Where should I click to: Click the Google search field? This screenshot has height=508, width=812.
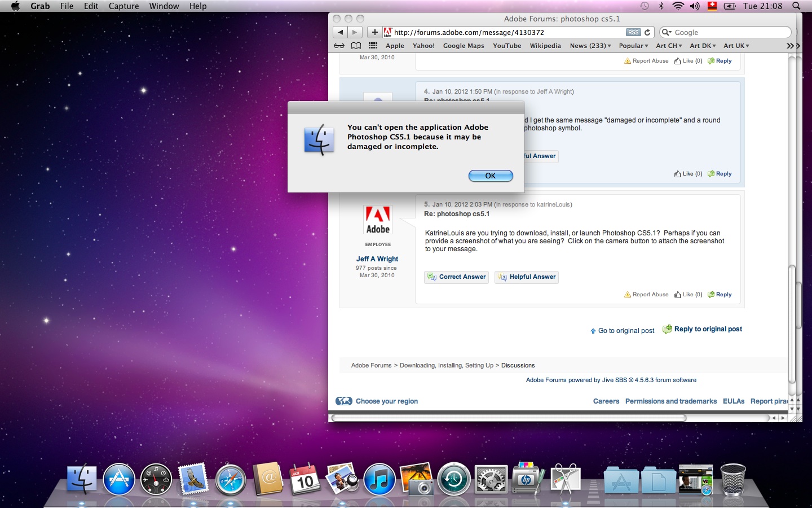pyautogui.click(x=726, y=32)
